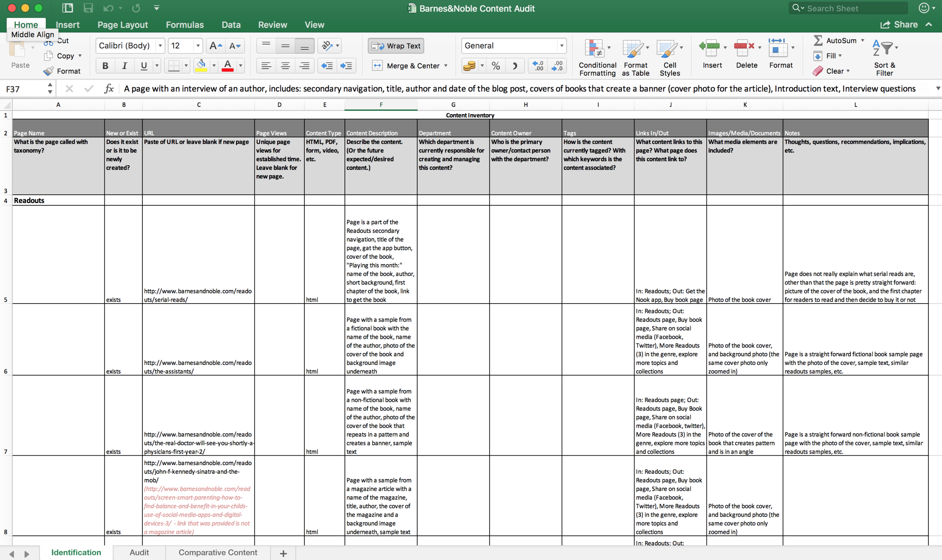Click the Name Box showing F37
This screenshot has height=560, width=942.
(x=24, y=89)
